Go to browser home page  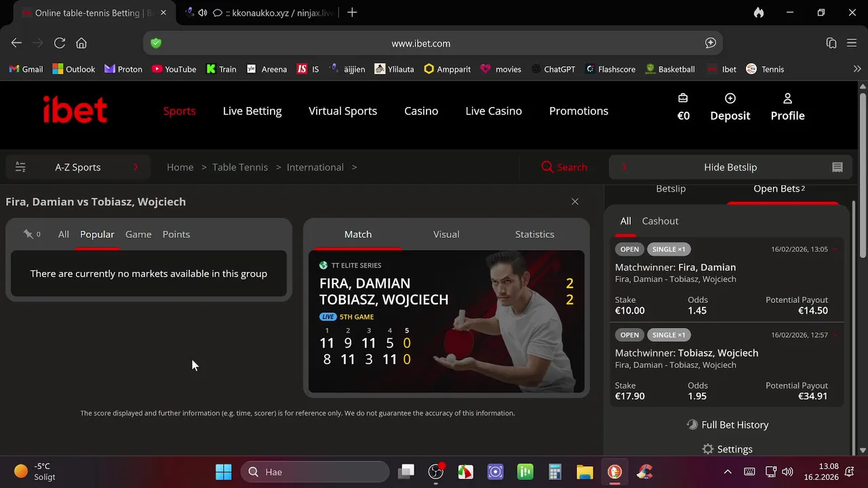click(x=81, y=43)
